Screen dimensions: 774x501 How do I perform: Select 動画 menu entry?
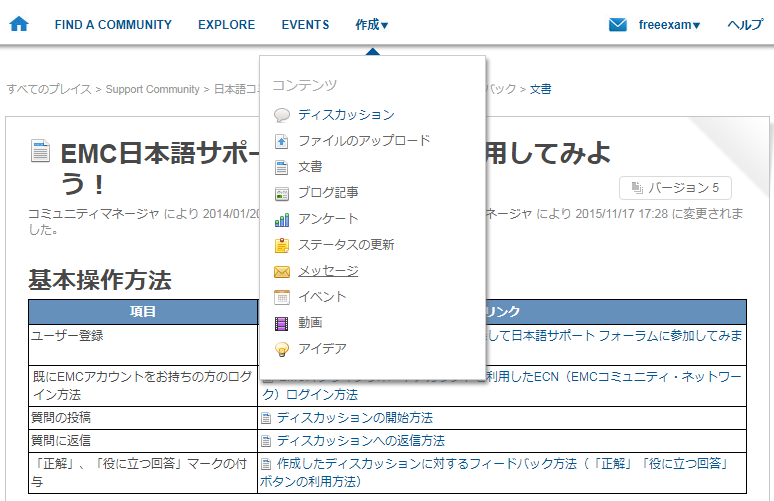click(310, 323)
